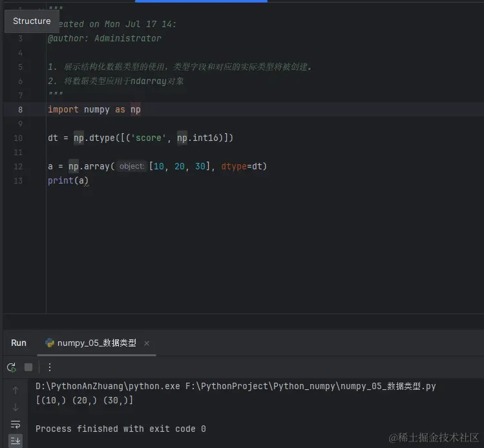Click the dtype=dt argument in the code
This screenshot has width=484, height=448.
click(243, 167)
